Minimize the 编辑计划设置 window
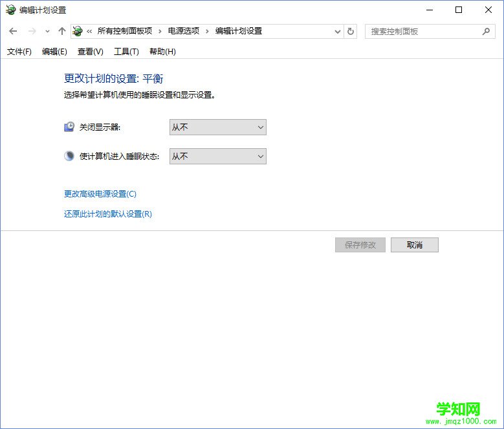 (430, 10)
